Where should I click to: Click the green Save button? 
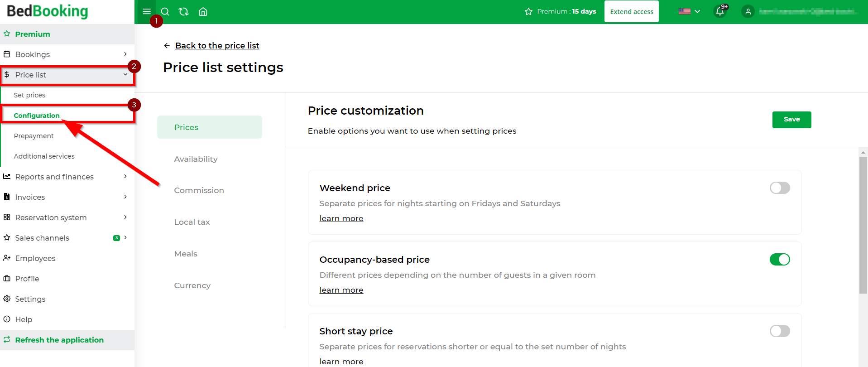[x=791, y=120]
